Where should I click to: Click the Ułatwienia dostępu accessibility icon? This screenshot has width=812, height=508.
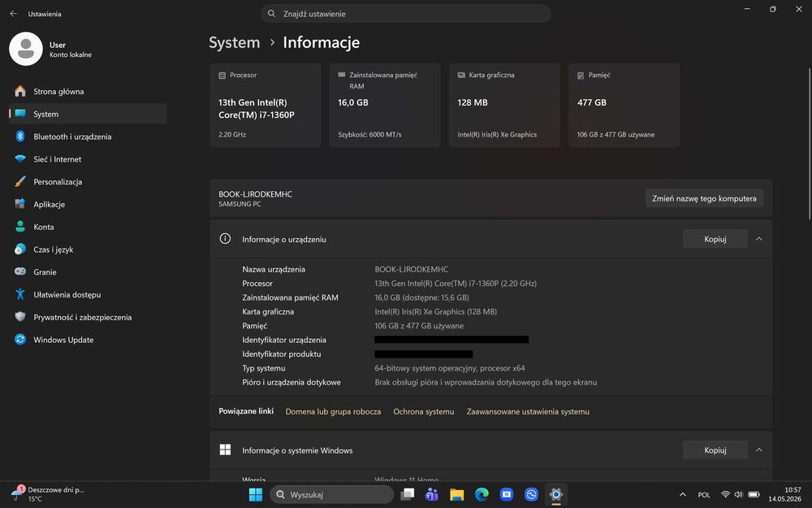20,294
